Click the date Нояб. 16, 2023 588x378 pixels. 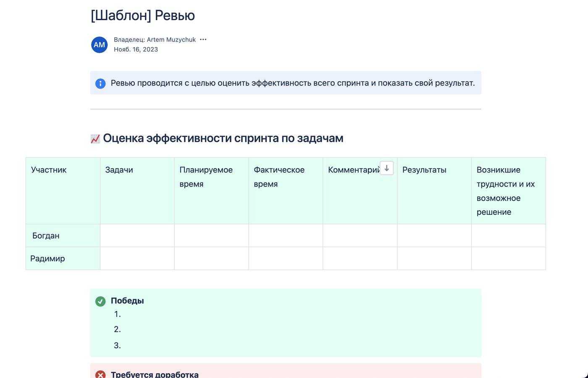(136, 50)
